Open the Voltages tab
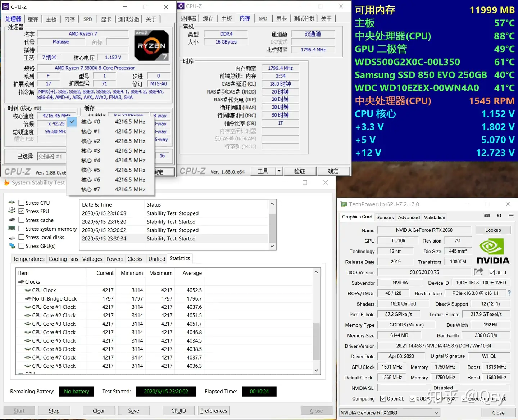The height and width of the screenshot is (420, 518). [x=92, y=259]
